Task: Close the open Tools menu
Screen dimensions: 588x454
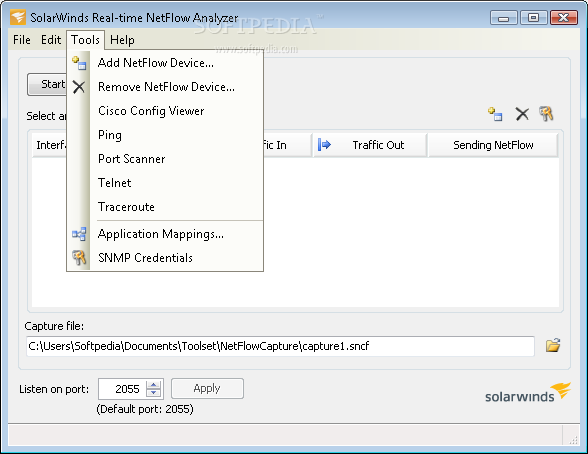Action: click(x=86, y=40)
